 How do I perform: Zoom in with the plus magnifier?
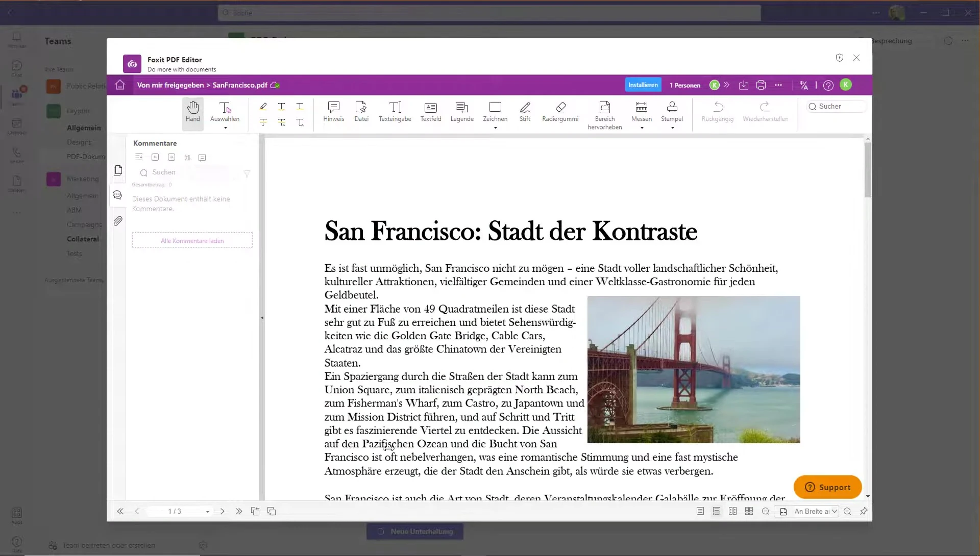click(x=847, y=511)
